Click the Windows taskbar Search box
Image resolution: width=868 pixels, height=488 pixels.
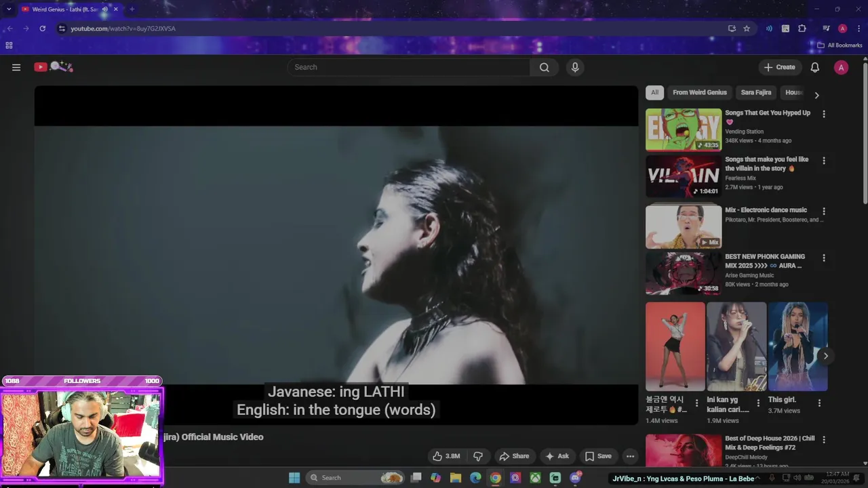point(355,478)
